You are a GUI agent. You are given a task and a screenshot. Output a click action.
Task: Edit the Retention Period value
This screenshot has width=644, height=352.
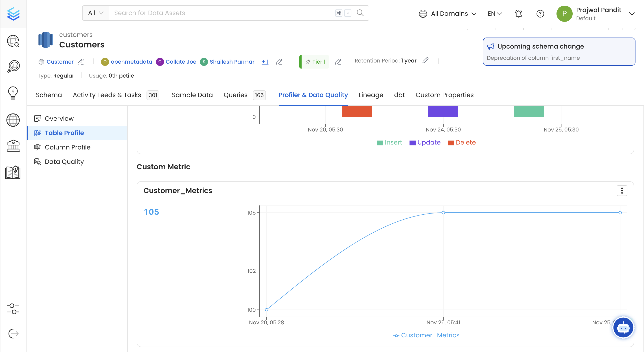point(426,61)
